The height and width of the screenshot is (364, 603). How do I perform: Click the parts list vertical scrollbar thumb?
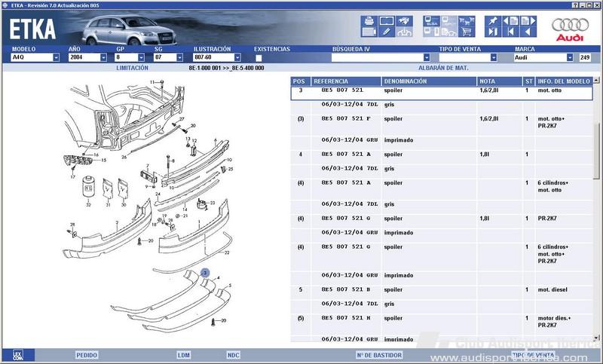tap(596, 150)
